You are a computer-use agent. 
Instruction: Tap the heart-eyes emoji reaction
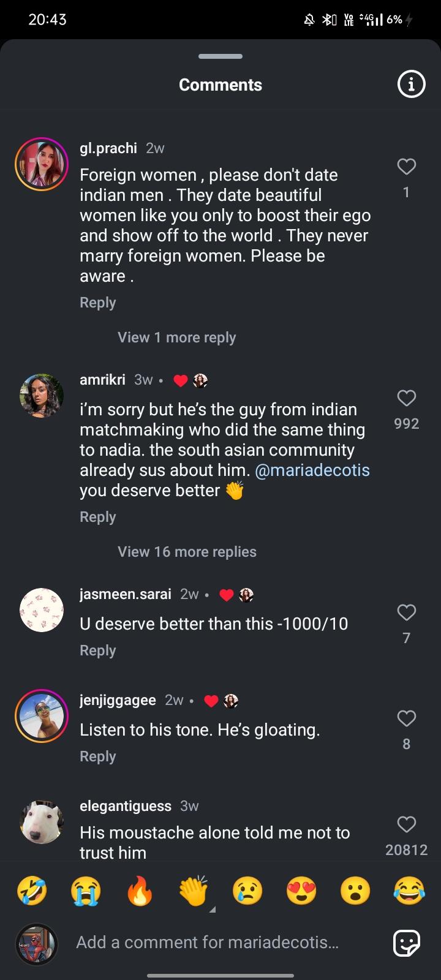tap(301, 891)
